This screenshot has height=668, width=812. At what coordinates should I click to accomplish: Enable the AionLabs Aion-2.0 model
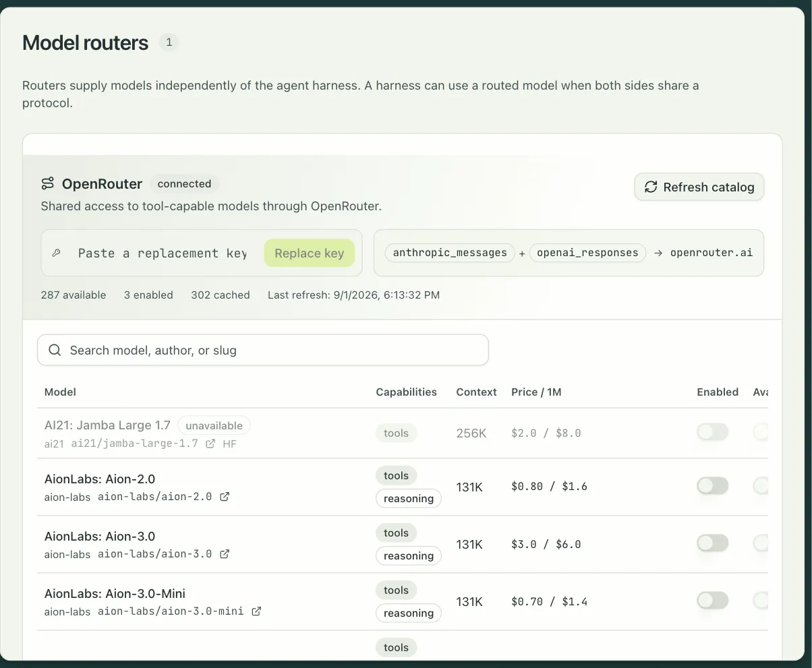point(713,485)
